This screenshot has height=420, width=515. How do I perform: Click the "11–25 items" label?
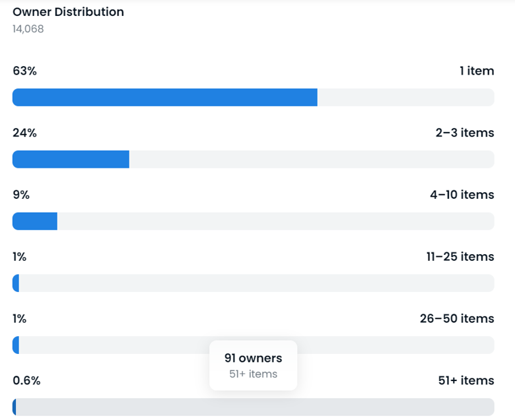[460, 256]
